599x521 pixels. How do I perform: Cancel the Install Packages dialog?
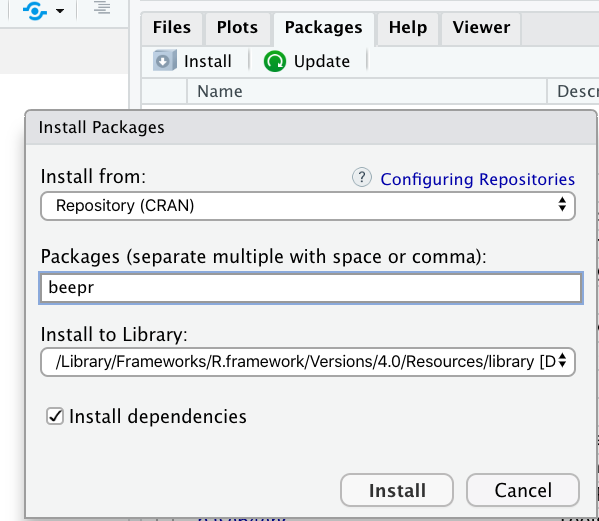[x=523, y=490]
